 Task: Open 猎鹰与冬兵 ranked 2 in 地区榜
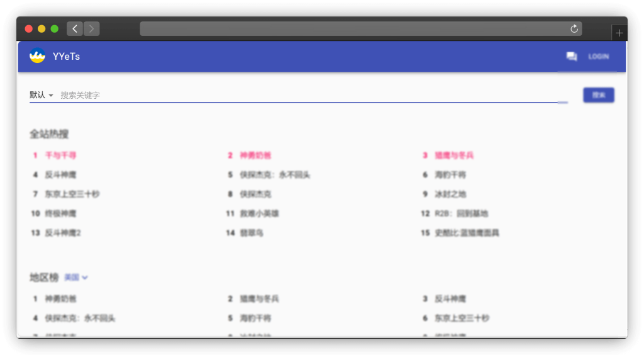point(259,299)
